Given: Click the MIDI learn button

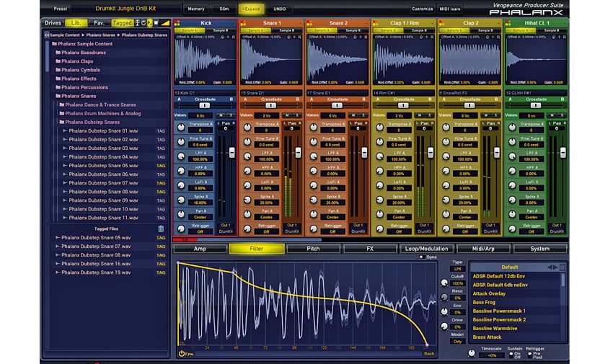Looking at the screenshot, I should coord(449,9).
